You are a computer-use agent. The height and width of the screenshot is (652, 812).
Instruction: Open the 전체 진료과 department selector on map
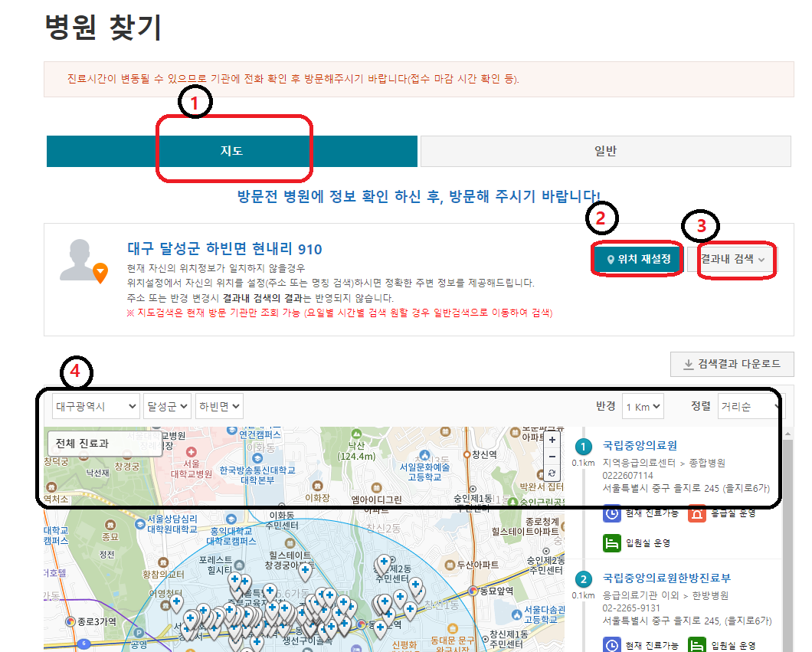click(105, 444)
